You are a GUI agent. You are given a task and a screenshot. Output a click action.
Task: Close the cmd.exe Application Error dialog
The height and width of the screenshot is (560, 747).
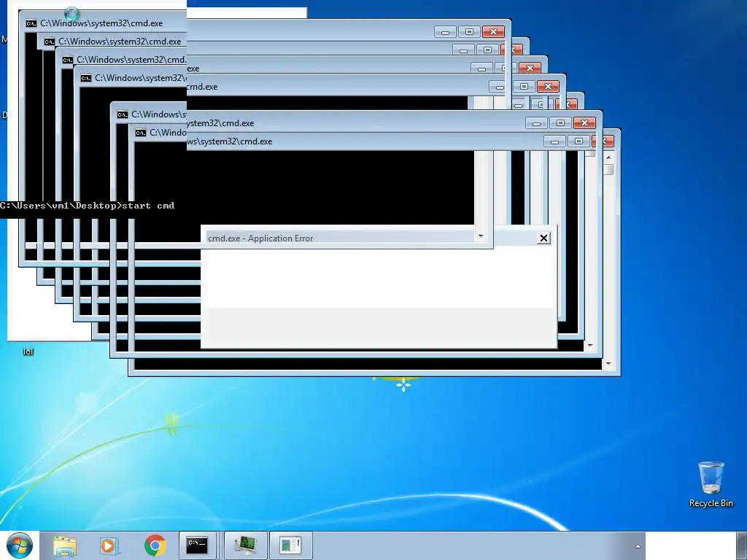coord(543,238)
